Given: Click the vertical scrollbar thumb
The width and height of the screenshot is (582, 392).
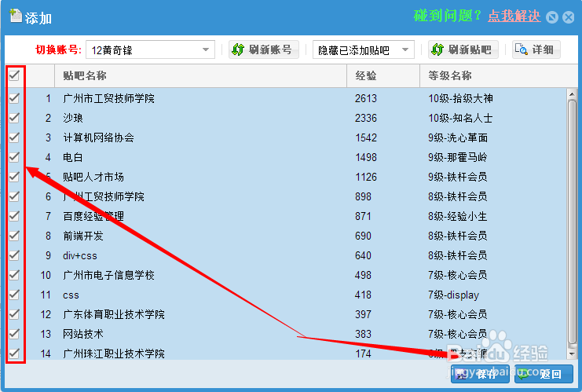Looking at the screenshot, I should coord(572,223).
